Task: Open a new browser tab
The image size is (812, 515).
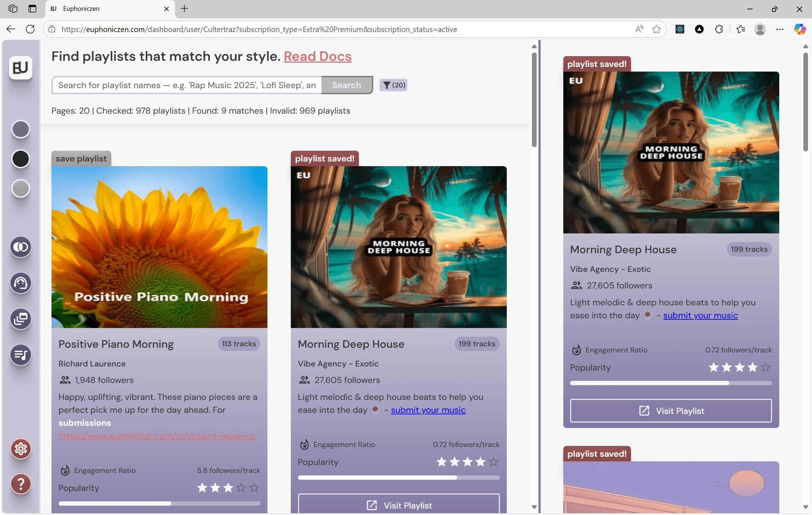Action: click(x=184, y=9)
